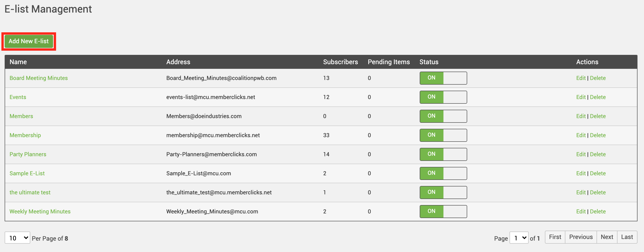Go to Last page
This screenshot has height=252, width=644.
627,237
